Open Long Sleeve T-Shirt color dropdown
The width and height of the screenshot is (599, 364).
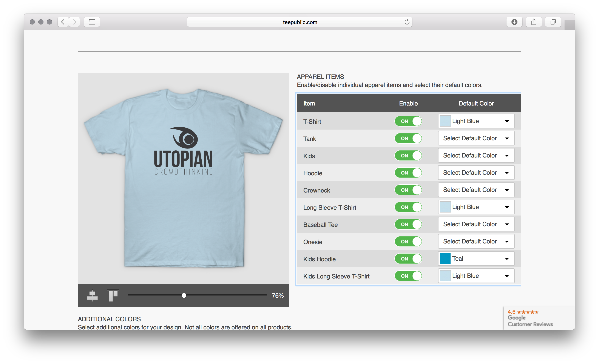[x=476, y=207]
